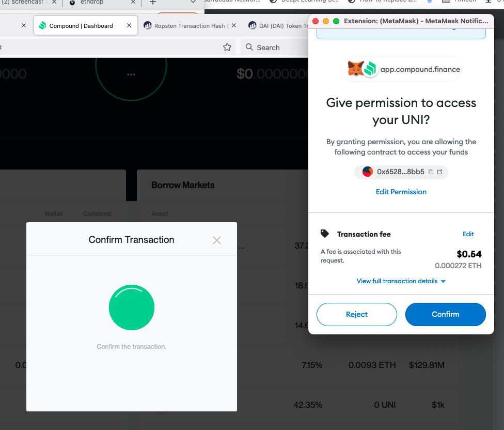This screenshot has width=504, height=430.
Task: Click the 42.35% APY value
Action: pyautogui.click(x=308, y=405)
